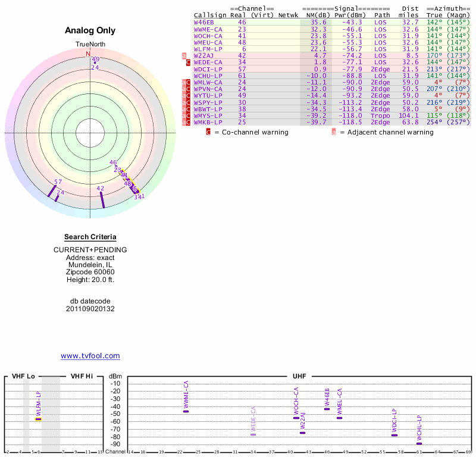
Task: Select the WMYS-LP row callsign
Action: (208, 115)
